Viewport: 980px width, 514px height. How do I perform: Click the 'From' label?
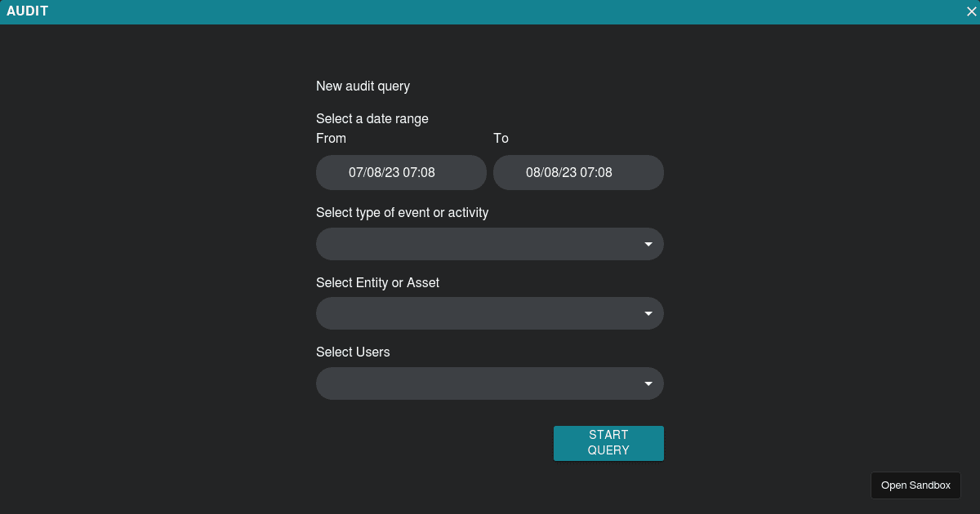click(331, 139)
